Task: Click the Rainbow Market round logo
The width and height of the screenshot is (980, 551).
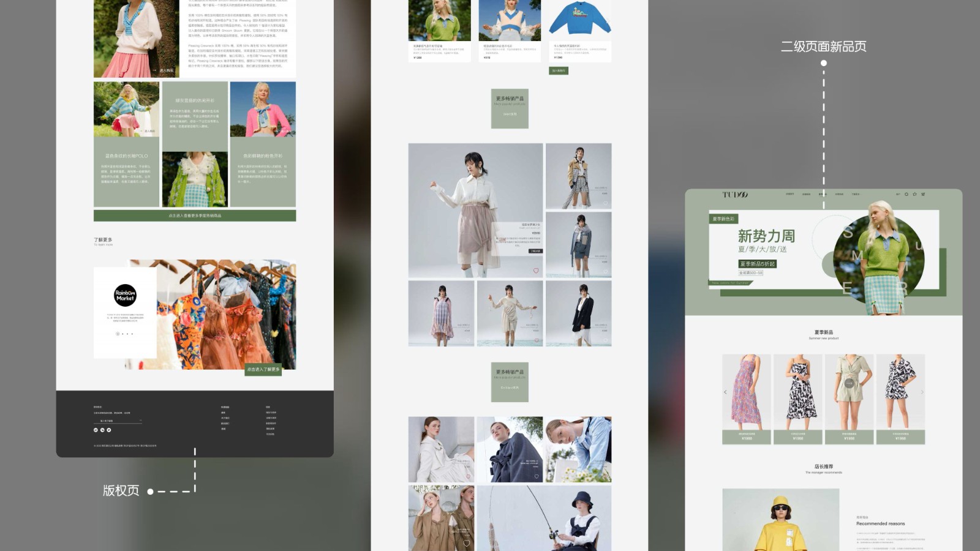Action: [x=125, y=295]
